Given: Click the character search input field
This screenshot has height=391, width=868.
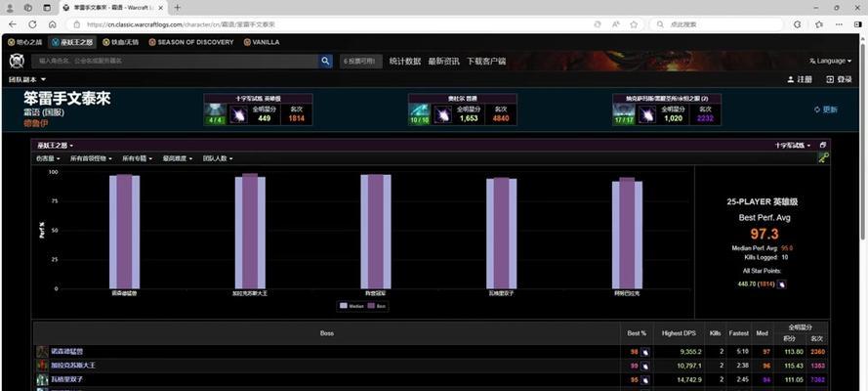Looking at the screenshot, I should [x=175, y=62].
